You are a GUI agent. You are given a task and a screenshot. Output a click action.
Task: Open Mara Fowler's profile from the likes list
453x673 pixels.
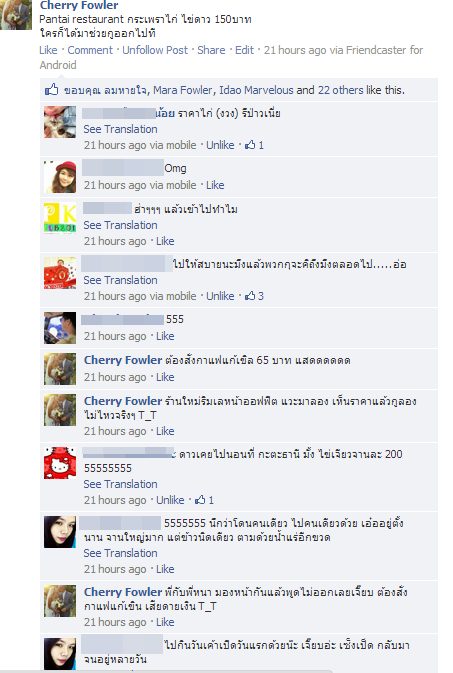pos(182,90)
